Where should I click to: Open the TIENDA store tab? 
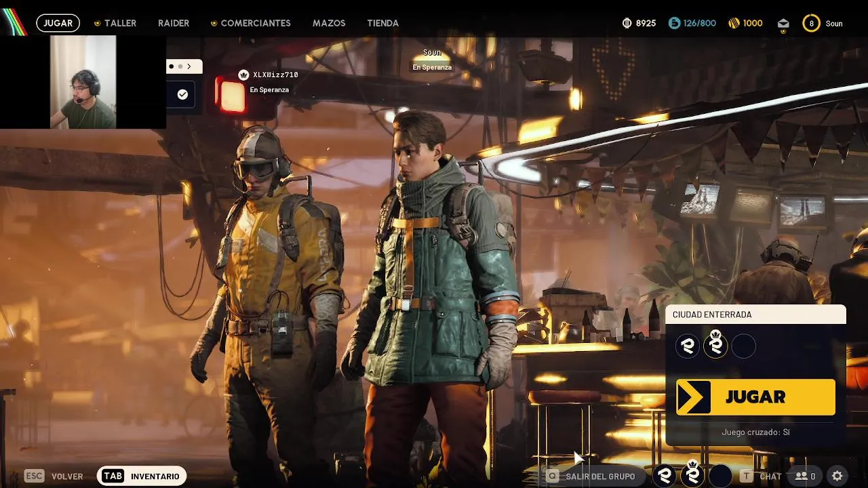coord(383,23)
